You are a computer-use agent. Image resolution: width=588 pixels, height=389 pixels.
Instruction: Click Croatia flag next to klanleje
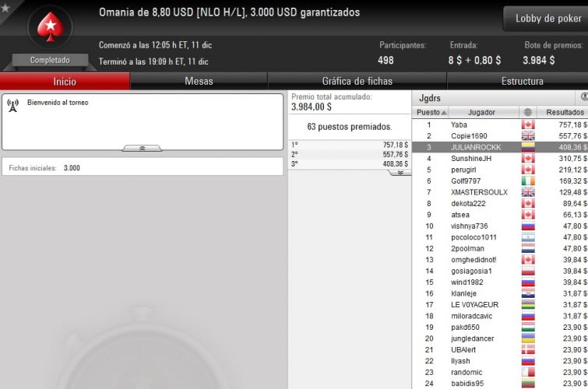click(528, 293)
